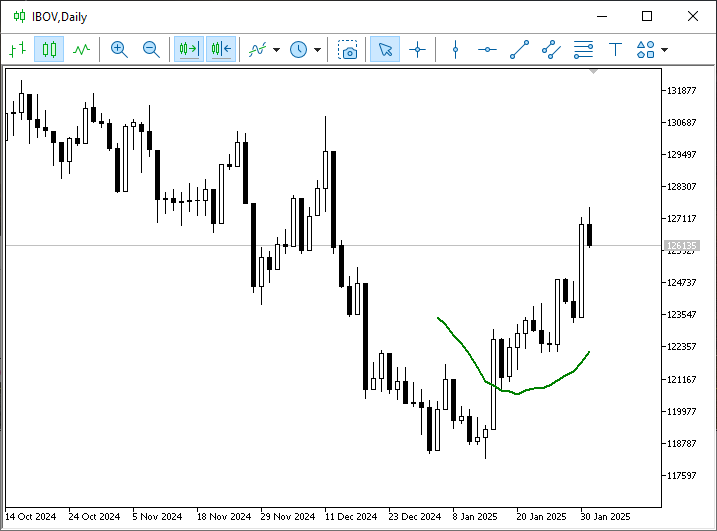
Task: Maximize the IBOV chart window
Action: 647,16
